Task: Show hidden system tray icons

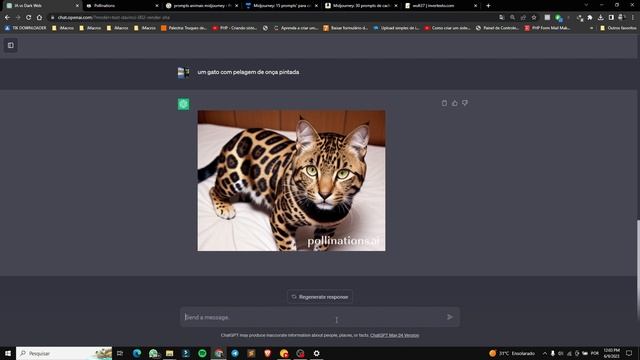Action: pos(544,353)
